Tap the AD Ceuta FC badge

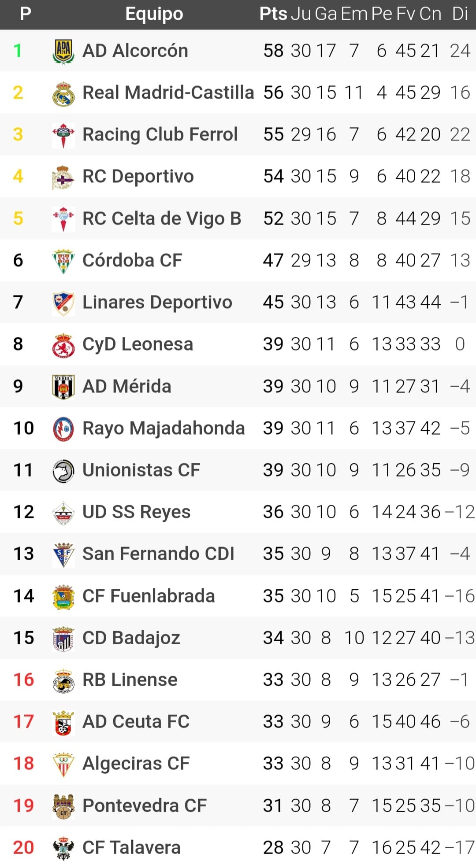[63, 722]
